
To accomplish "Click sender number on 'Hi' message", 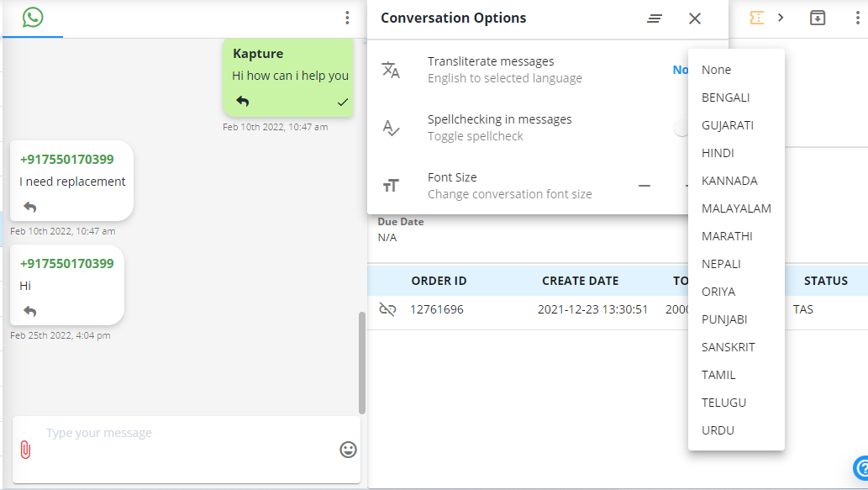I will tap(67, 264).
